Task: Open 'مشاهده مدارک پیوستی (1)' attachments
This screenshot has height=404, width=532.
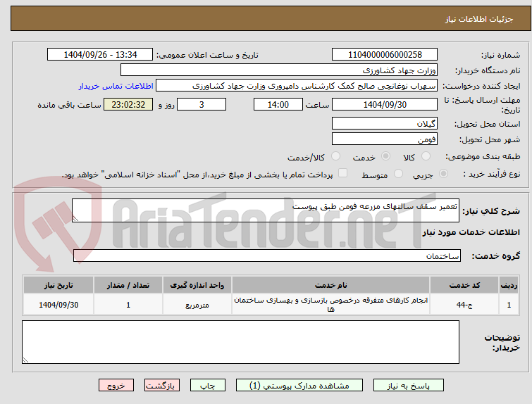Action: click(299, 386)
